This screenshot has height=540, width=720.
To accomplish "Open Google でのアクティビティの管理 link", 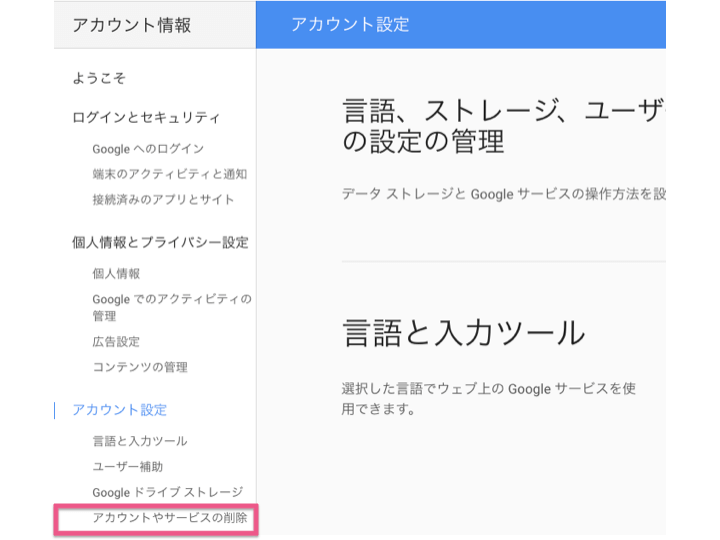I will [x=172, y=307].
